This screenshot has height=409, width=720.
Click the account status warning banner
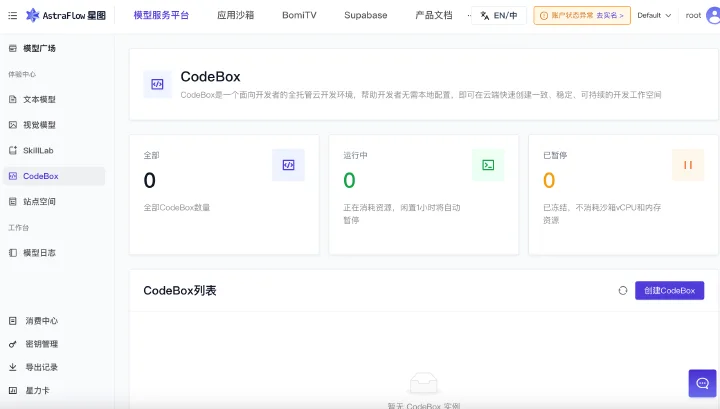tap(582, 16)
